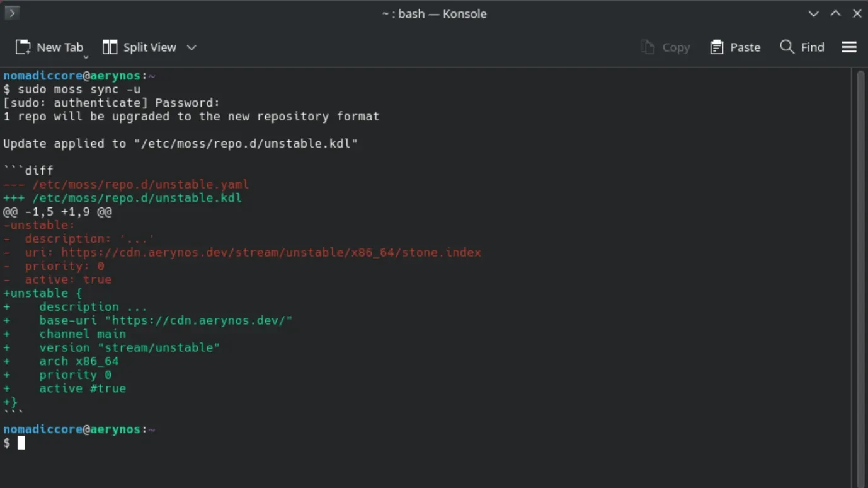The width and height of the screenshot is (868, 488).
Task: Click the "active #true" added line
Action: point(65,388)
